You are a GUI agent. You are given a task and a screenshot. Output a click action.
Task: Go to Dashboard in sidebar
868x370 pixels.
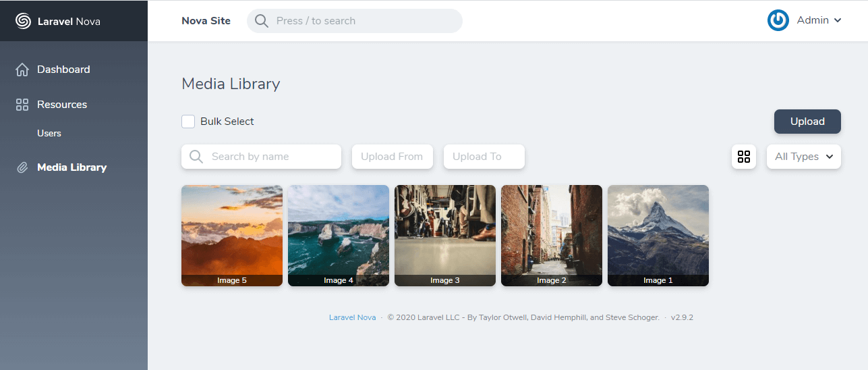pos(63,70)
